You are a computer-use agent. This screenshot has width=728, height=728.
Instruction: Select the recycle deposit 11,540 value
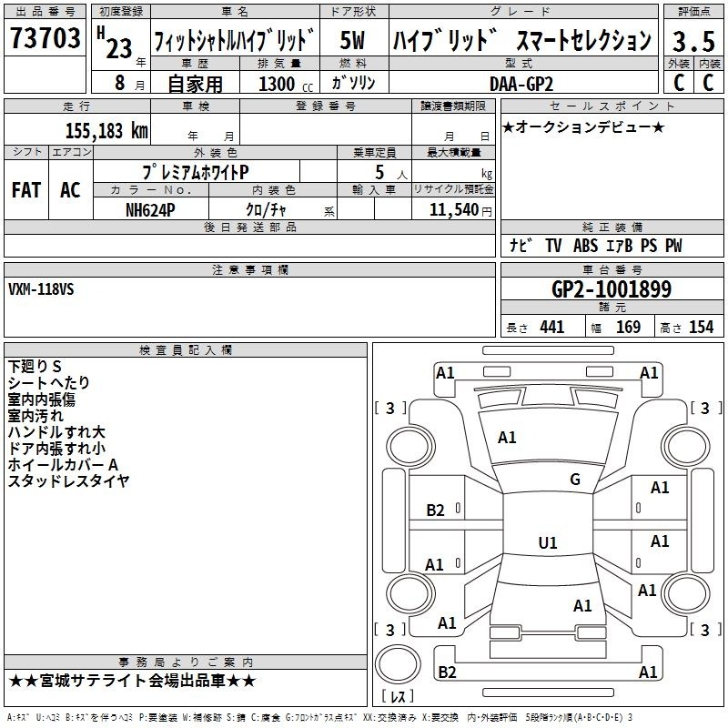point(452,209)
